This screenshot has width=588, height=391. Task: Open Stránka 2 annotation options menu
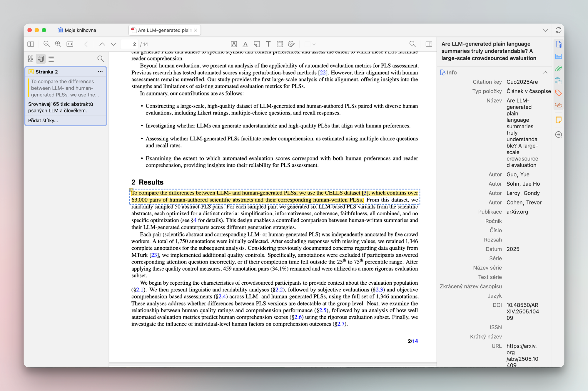(100, 71)
